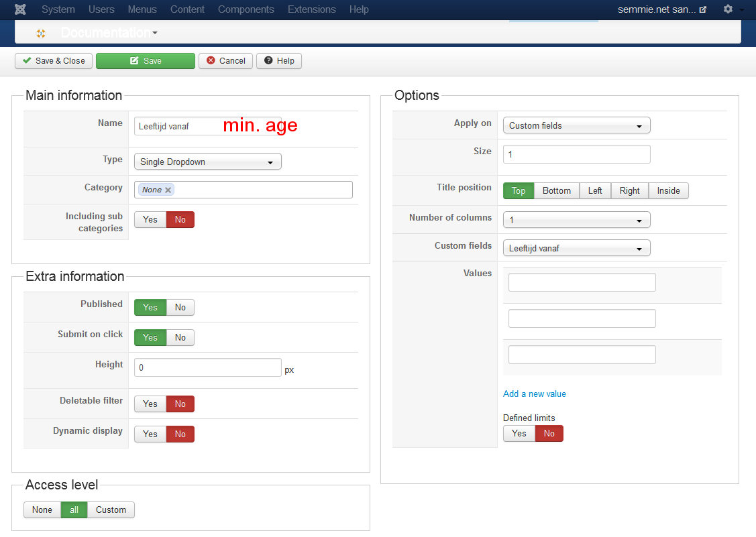Click the Save & Close button
This screenshot has width=756, height=537.
pos(54,61)
